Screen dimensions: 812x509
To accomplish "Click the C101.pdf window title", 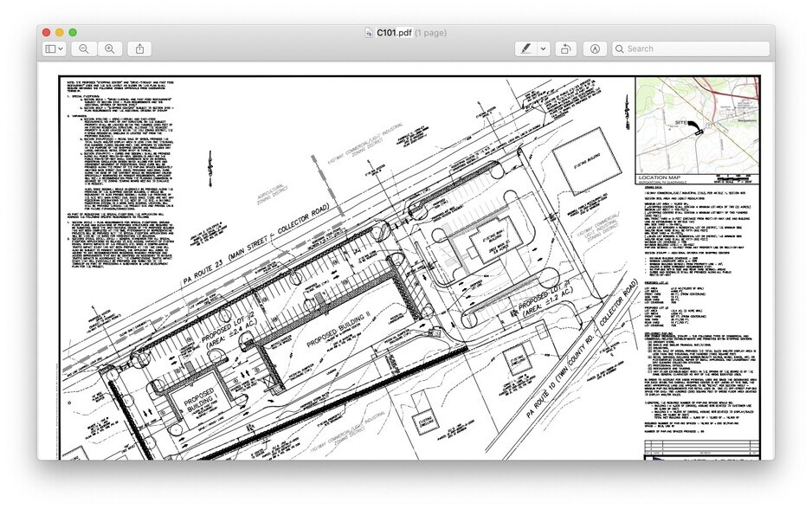I will pyautogui.click(x=394, y=33).
